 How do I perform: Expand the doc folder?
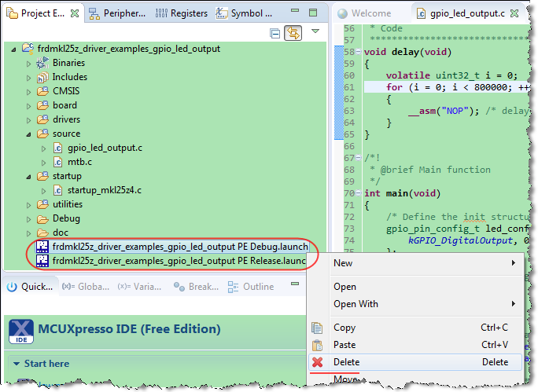coord(29,233)
